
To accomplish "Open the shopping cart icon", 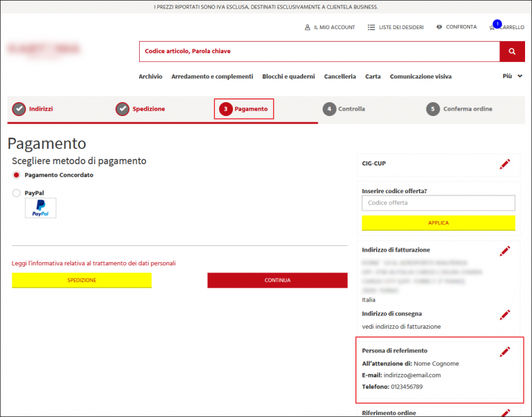I will [492, 28].
